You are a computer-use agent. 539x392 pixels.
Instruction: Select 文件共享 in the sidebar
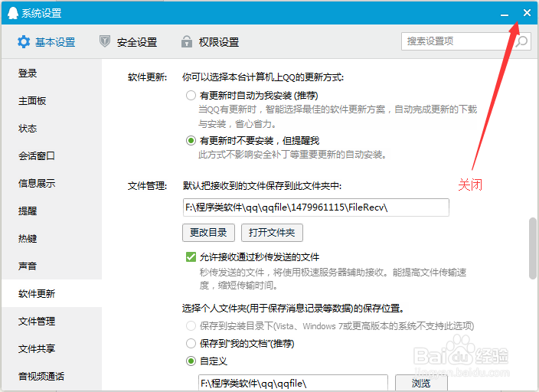[51, 348]
